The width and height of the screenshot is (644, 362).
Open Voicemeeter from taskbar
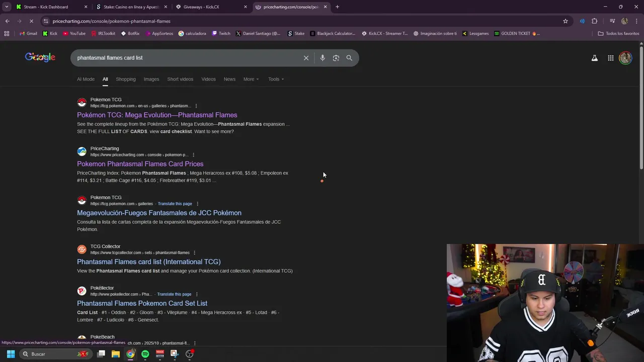tap(160, 354)
